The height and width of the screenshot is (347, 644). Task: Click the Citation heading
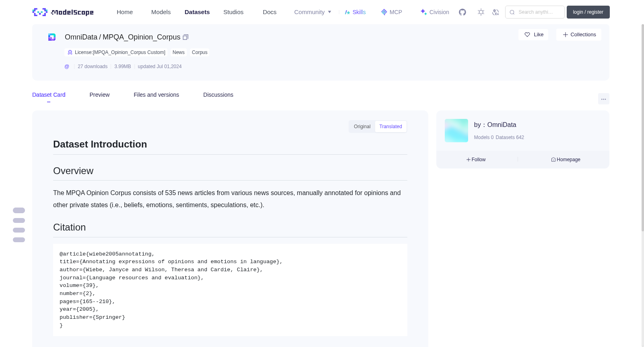(x=69, y=227)
